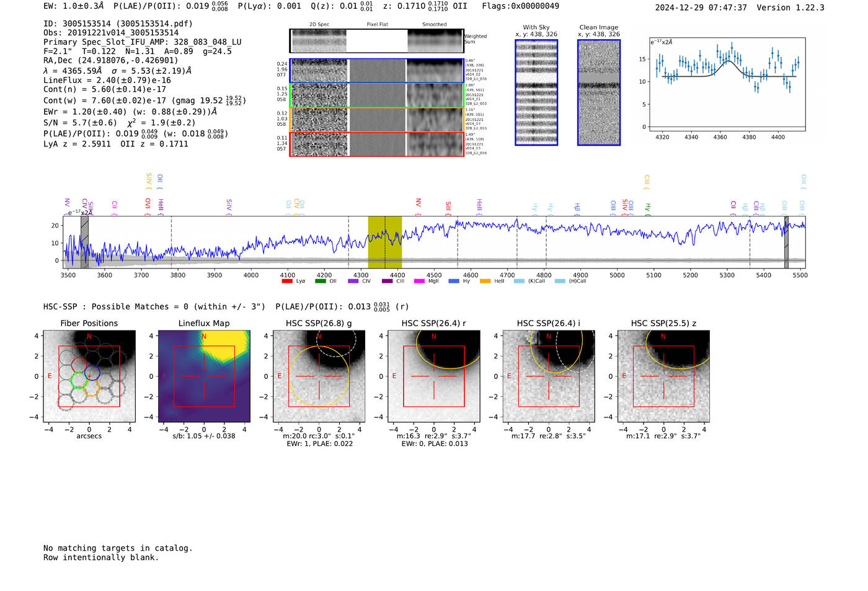The width and height of the screenshot is (868, 591).
Task: Click the LineFlux = 2.40(±0.79)e-16 line
Action: pos(107,80)
